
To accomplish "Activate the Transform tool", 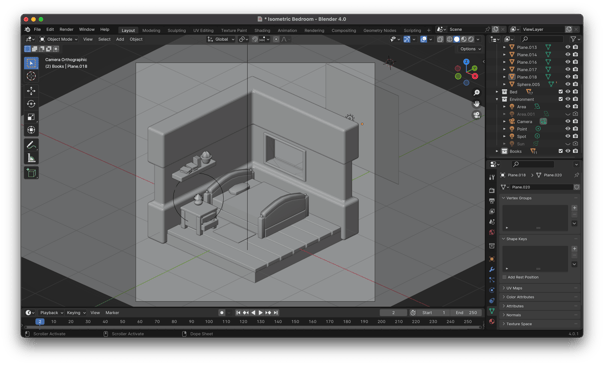I will [31, 130].
